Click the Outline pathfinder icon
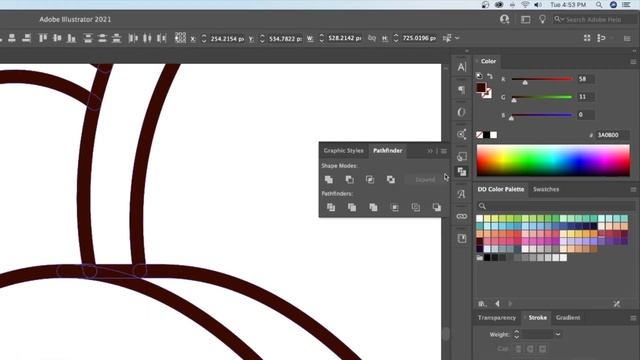 pos(416,207)
